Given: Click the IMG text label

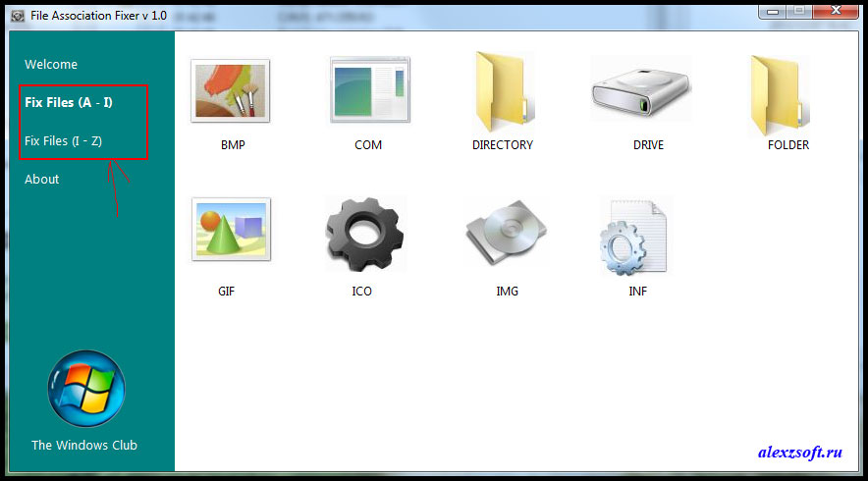Looking at the screenshot, I should pyautogui.click(x=507, y=292).
